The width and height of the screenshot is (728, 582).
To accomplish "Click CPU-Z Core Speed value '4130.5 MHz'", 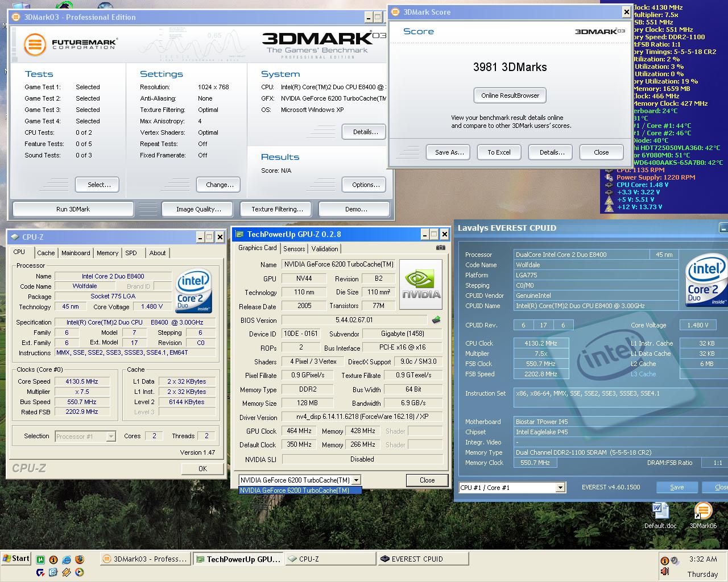I will pyautogui.click(x=82, y=381).
